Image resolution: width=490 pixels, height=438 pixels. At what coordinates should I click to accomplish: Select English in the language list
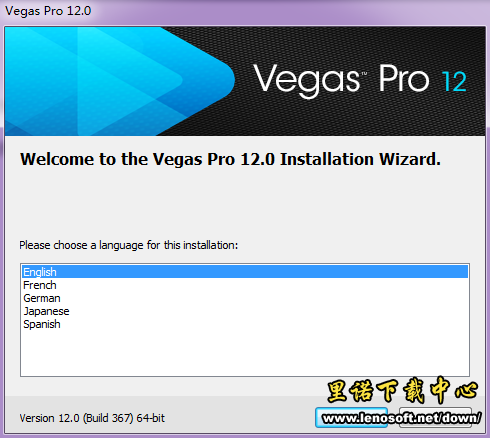[x=245, y=272]
